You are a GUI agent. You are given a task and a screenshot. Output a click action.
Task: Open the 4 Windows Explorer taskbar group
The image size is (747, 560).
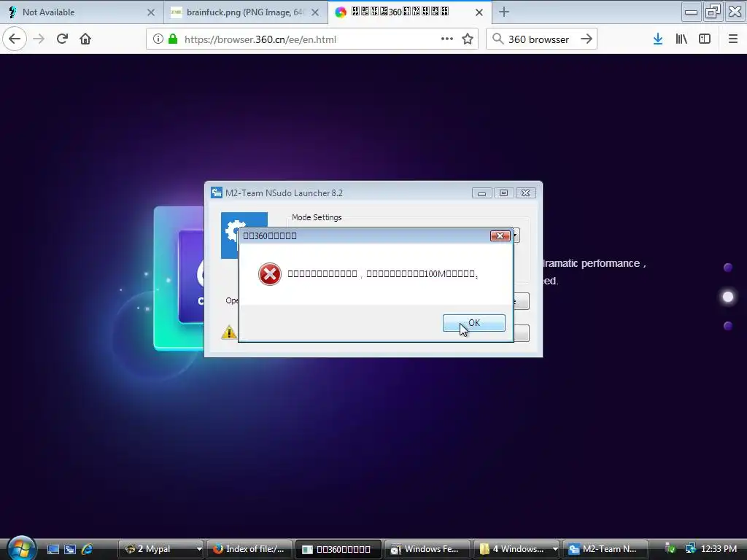click(516, 549)
